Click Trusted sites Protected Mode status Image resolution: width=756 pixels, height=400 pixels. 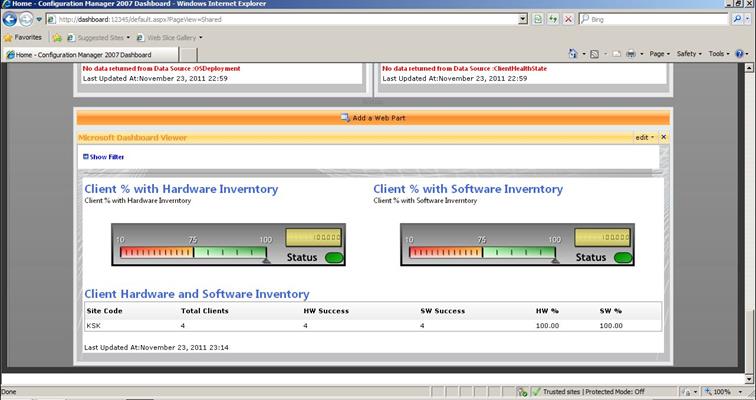point(594,392)
